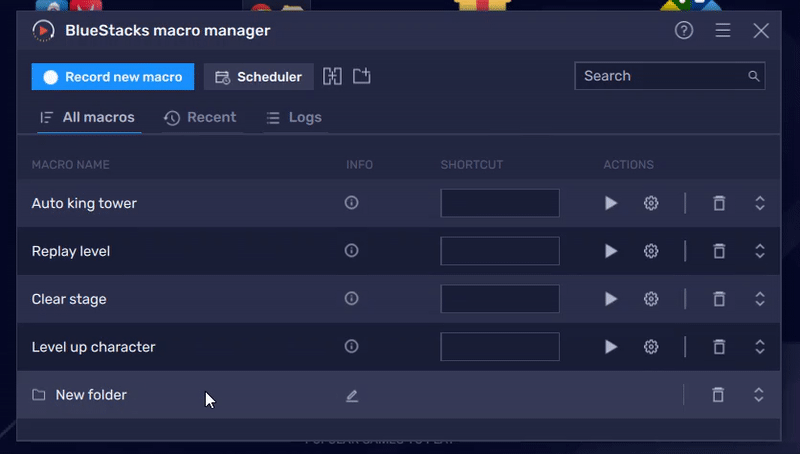Viewport: 800px width, 454px height.
Task: Set shortcut field for Clear stage
Action: tap(500, 299)
